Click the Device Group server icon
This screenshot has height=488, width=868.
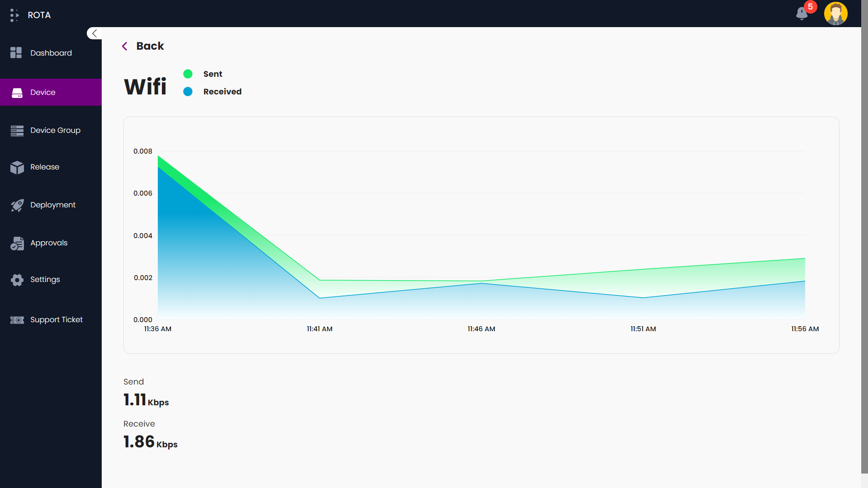[17, 131]
